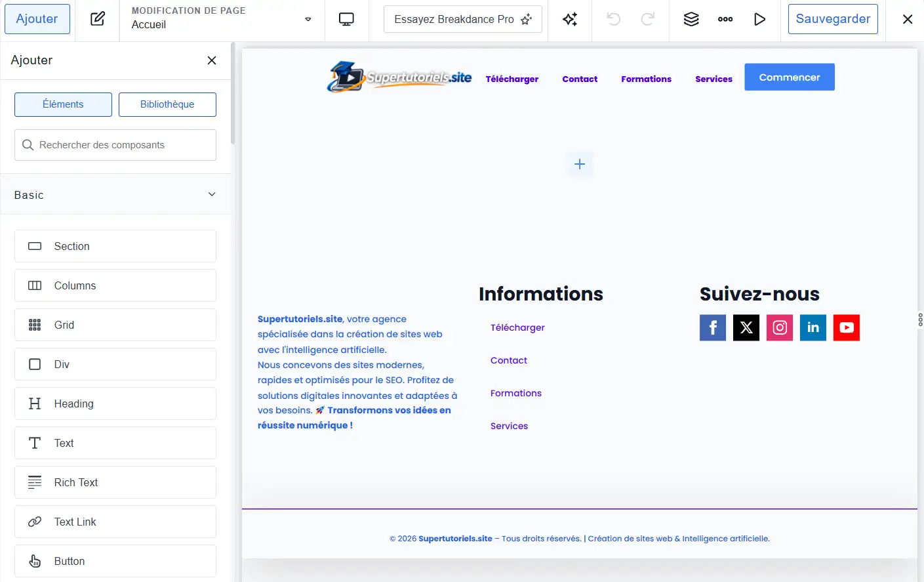924x582 pixels.
Task: Save the page with Sauvegarder
Action: pyautogui.click(x=833, y=19)
